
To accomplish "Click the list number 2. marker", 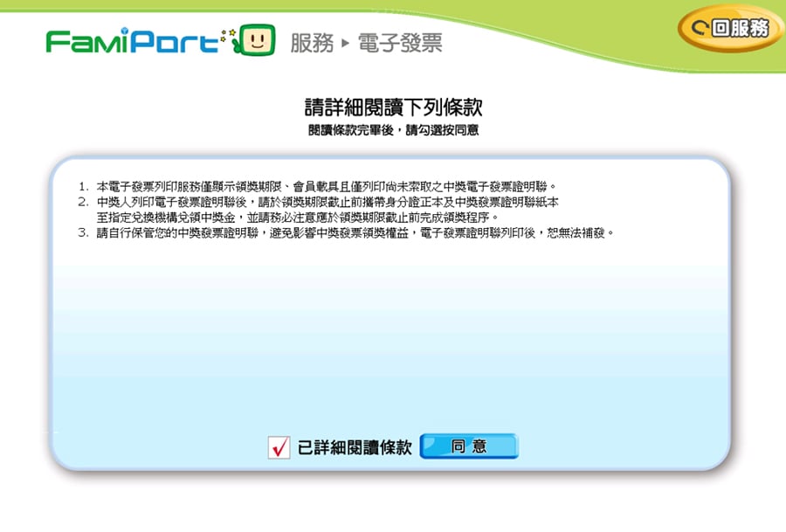I will (x=84, y=202).
